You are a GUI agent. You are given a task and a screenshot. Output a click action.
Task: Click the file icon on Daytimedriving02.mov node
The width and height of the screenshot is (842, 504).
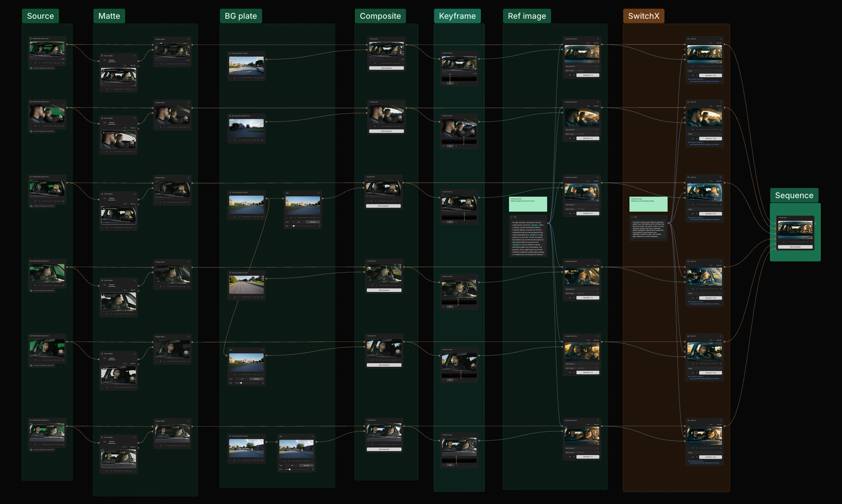pyautogui.click(x=30, y=102)
